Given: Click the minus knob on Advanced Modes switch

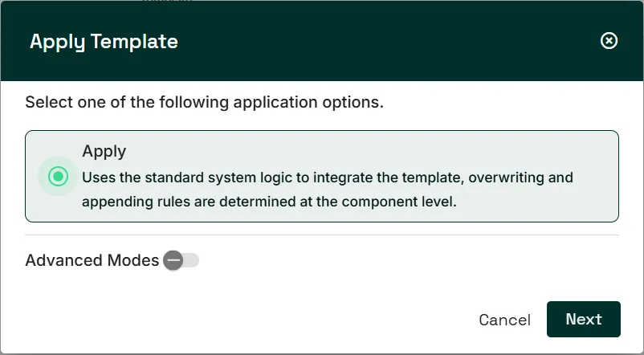Looking at the screenshot, I should [173, 260].
